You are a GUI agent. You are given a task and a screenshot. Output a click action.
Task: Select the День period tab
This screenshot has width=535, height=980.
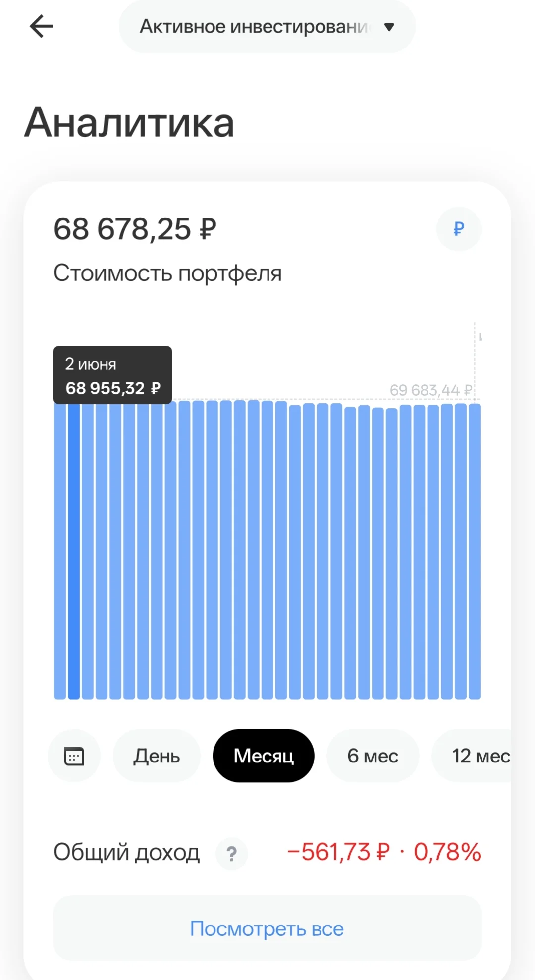tap(157, 756)
